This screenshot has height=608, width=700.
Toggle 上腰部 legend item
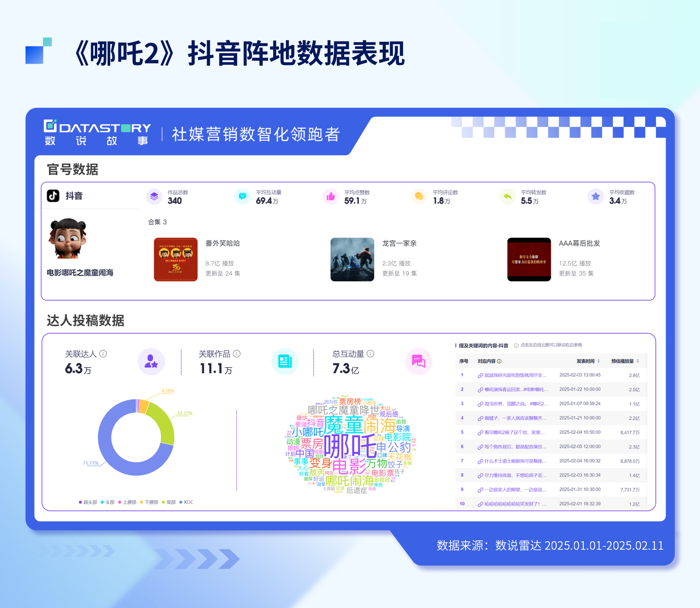pyautogui.click(x=127, y=502)
